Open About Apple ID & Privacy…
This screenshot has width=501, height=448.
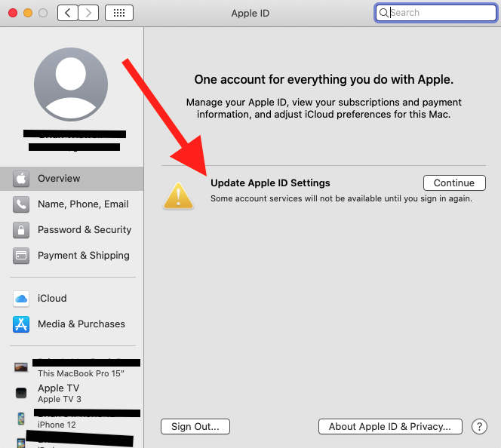point(390,427)
